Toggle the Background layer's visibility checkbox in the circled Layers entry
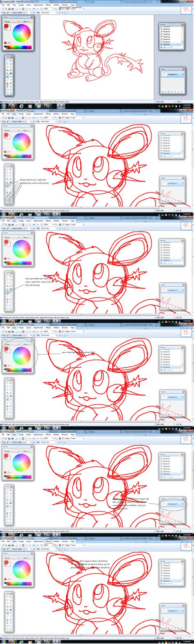 coord(183,504)
